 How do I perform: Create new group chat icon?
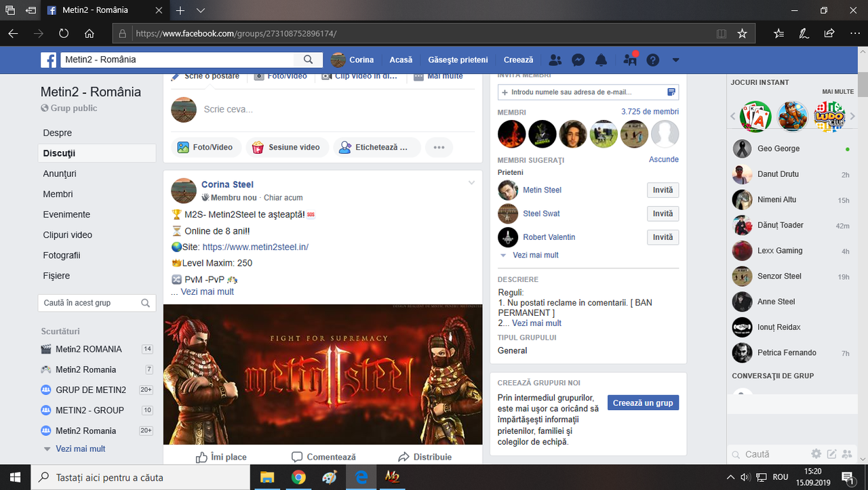pos(847,454)
